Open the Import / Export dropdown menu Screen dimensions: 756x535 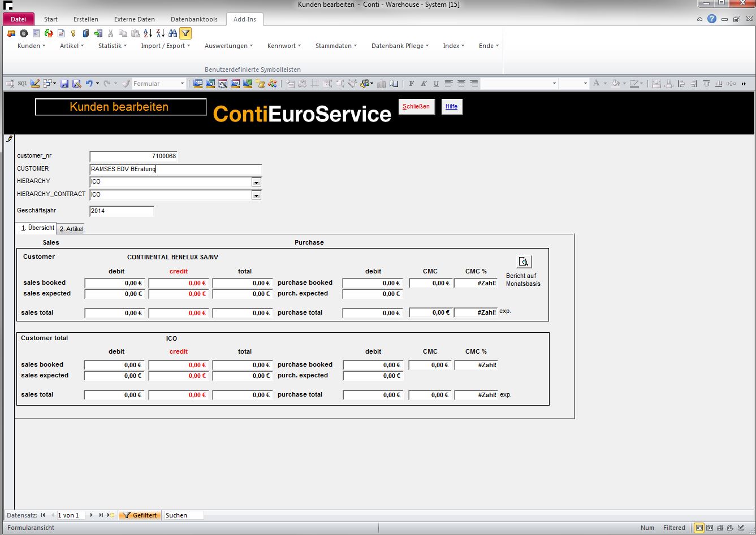(166, 46)
